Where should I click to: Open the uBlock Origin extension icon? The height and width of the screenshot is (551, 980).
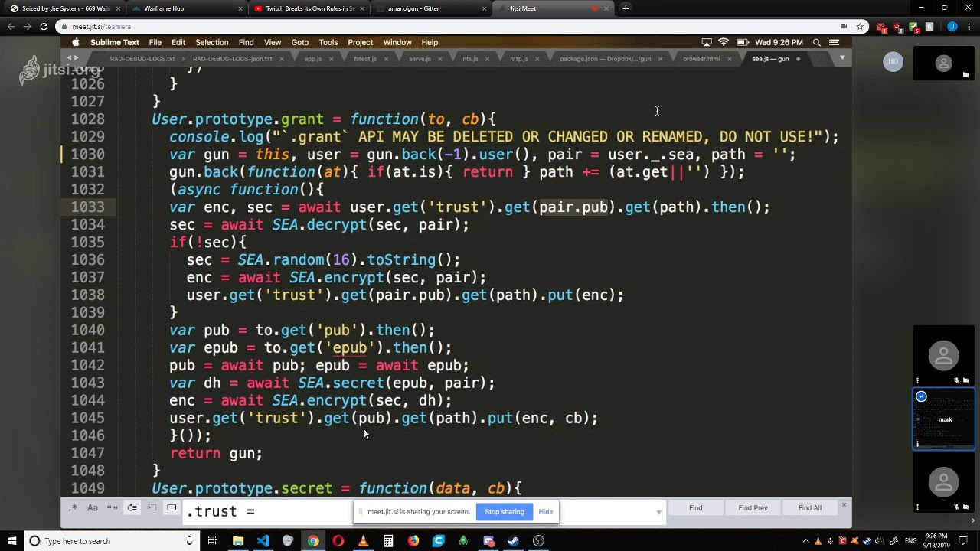(897, 27)
